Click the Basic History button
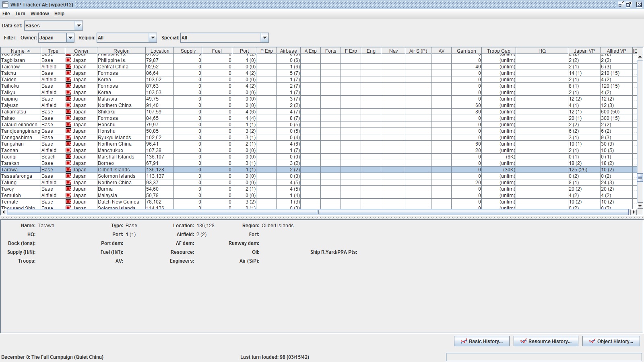644x362 pixels. (x=482, y=341)
